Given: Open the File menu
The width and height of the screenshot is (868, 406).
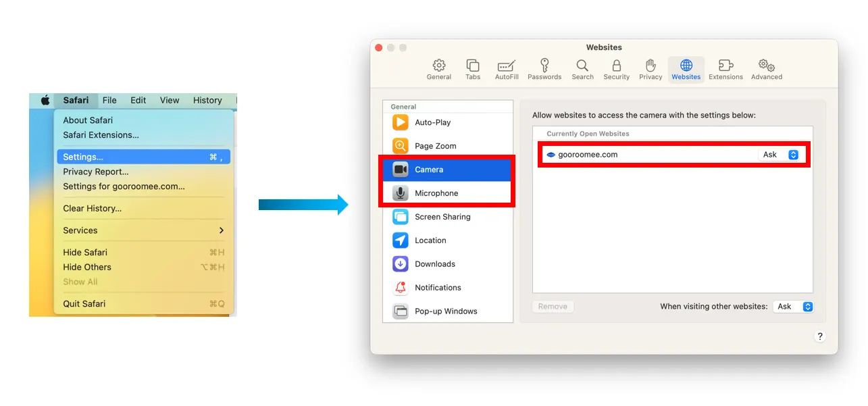Looking at the screenshot, I should click(109, 100).
